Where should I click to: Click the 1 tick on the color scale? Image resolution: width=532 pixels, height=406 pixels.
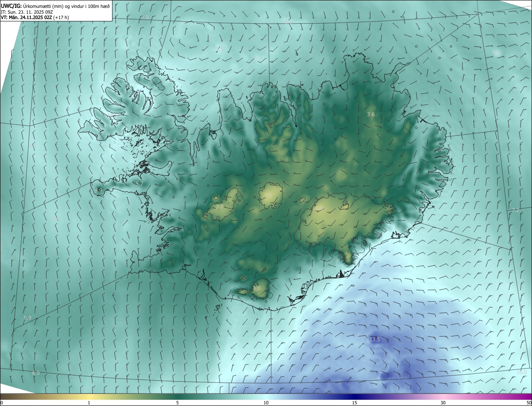[x=89, y=403]
